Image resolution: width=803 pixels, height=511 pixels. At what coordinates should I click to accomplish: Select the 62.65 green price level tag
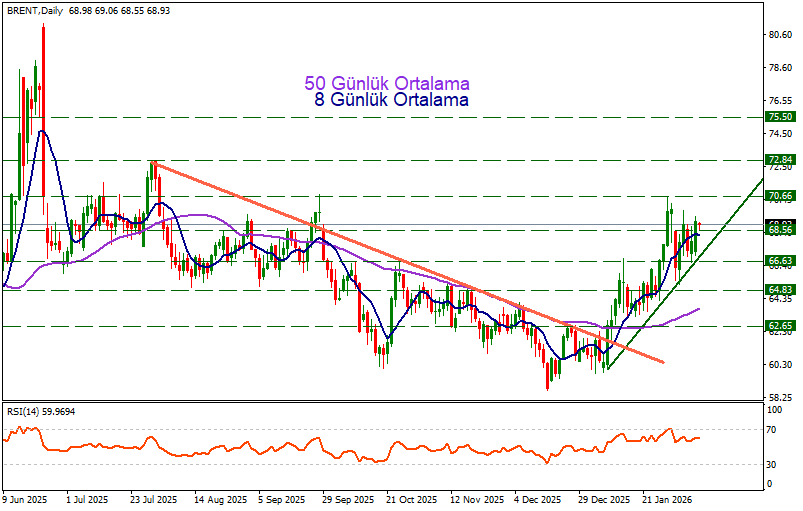780,326
